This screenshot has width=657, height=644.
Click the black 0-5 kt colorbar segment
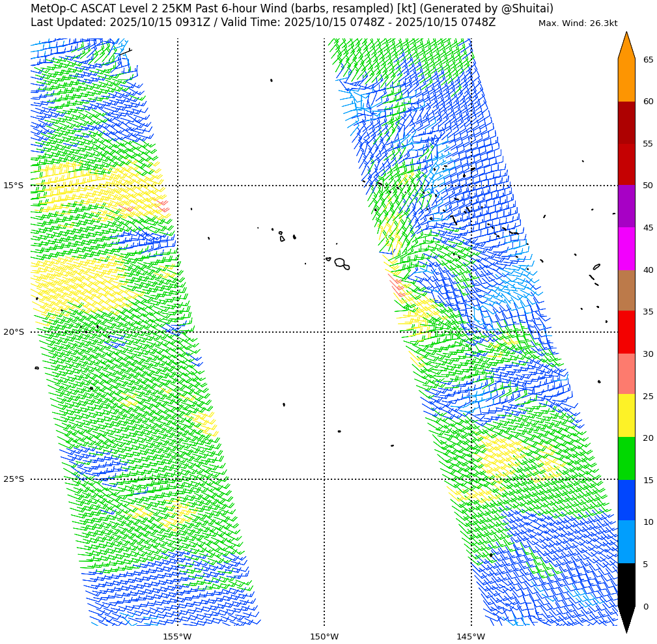tap(626, 584)
